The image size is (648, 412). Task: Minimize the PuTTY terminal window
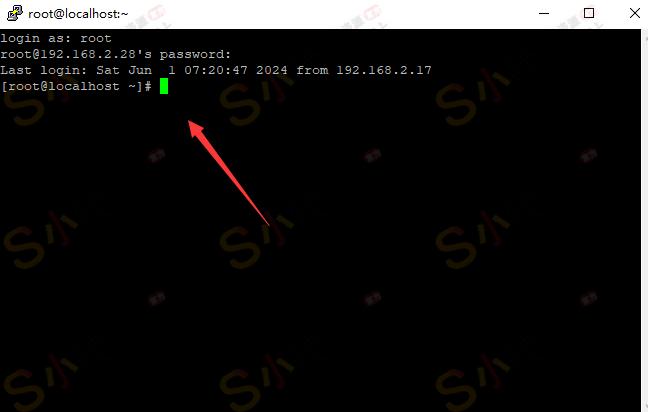[x=544, y=13]
